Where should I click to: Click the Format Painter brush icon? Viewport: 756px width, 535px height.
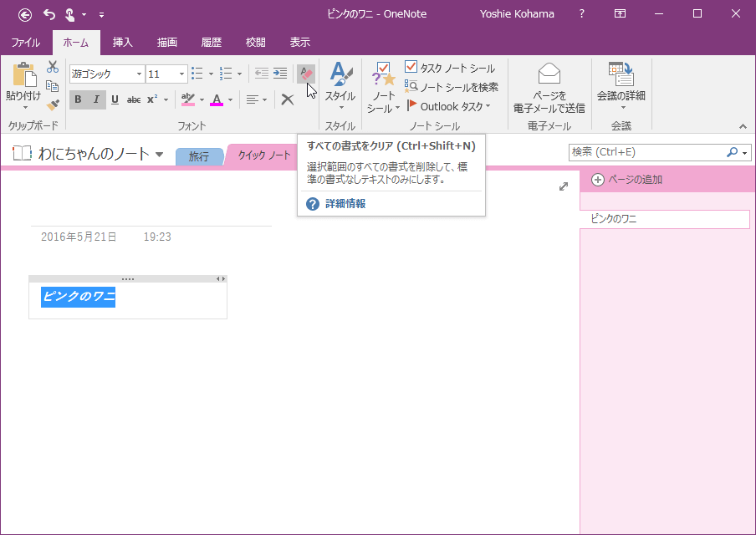coord(53,105)
